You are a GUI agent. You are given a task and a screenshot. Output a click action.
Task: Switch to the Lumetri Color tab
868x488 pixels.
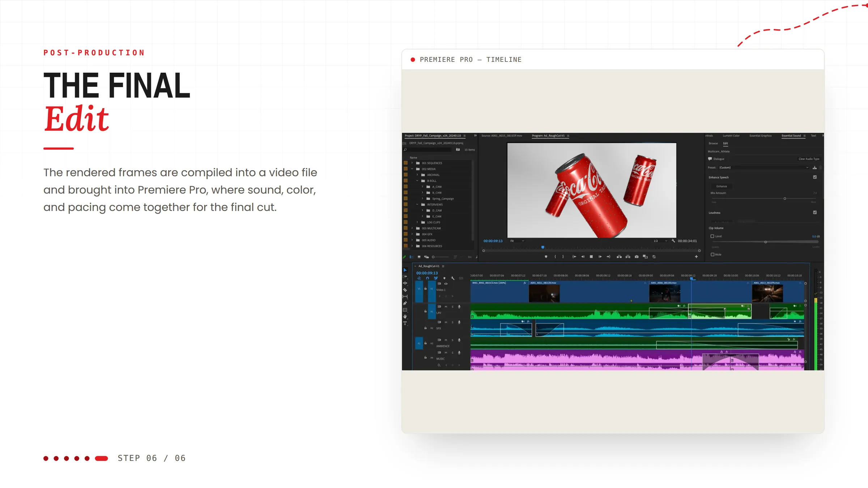click(731, 136)
